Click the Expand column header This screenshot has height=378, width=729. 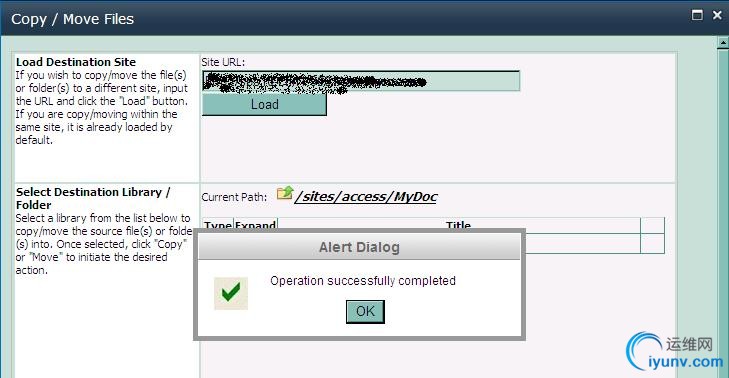point(255,225)
